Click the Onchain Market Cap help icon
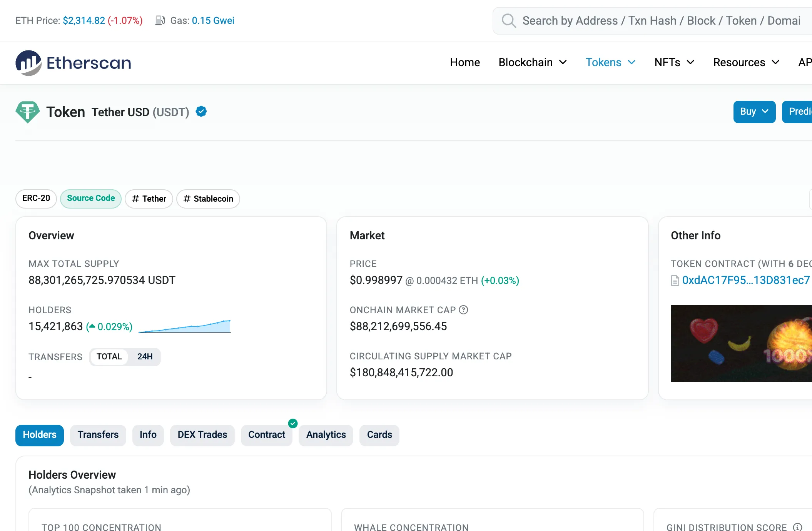Image resolution: width=812 pixels, height=531 pixels. click(x=464, y=310)
